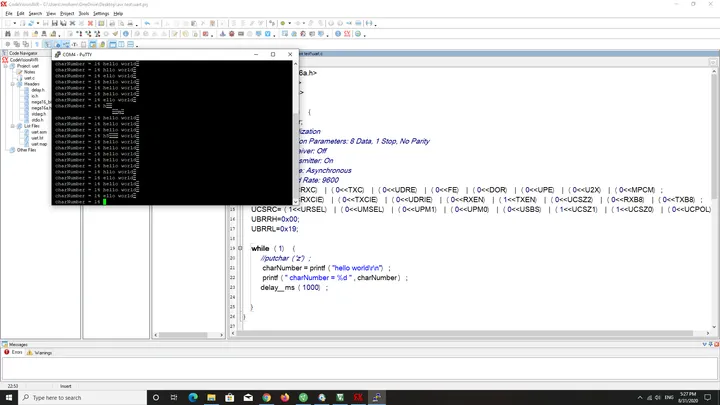
Task: Open the Settings menu
Action: pyautogui.click(x=101, y=13)
